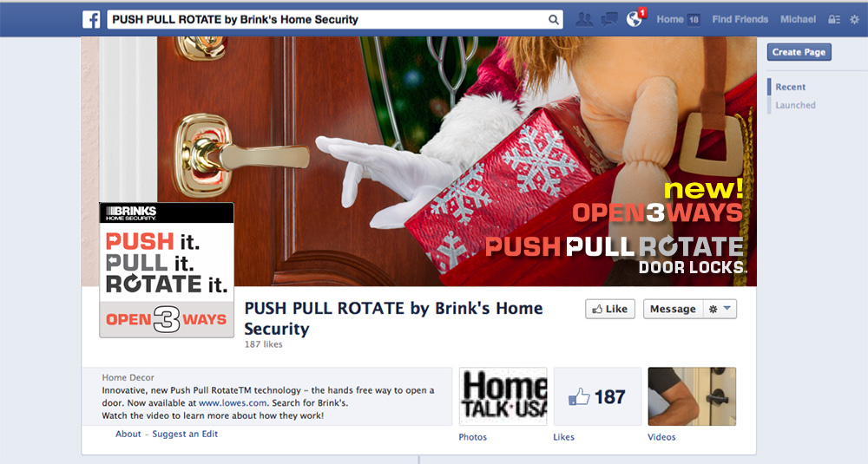Open the www.lowes.com link
The width and height of the screenshot is (868, 464).
[233, 403]
